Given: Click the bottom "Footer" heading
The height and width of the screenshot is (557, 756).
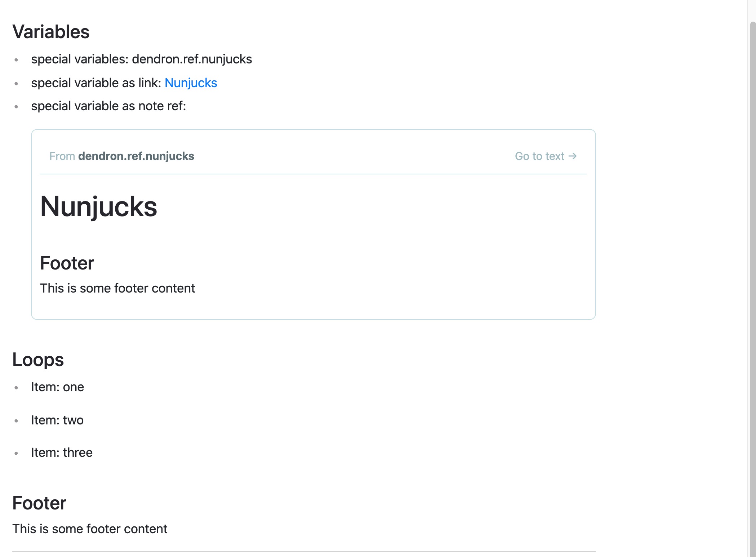Looking at the screenshot, I should tap(39, 503).
